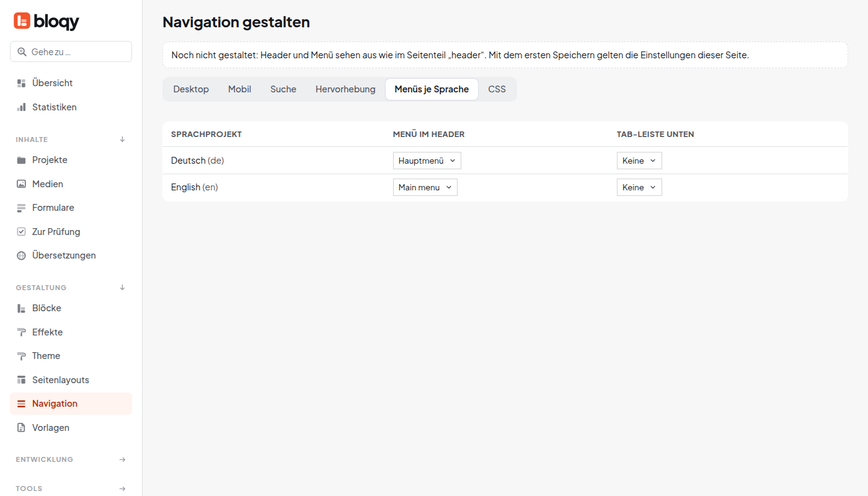
Task: Click the 'Navigation gestalten' page heading
Action: (236, 22)
